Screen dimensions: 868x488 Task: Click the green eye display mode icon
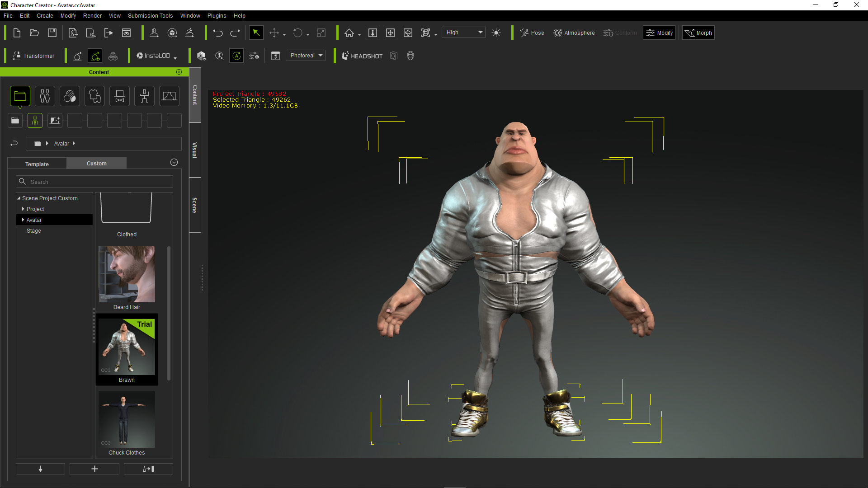point(95,56)
